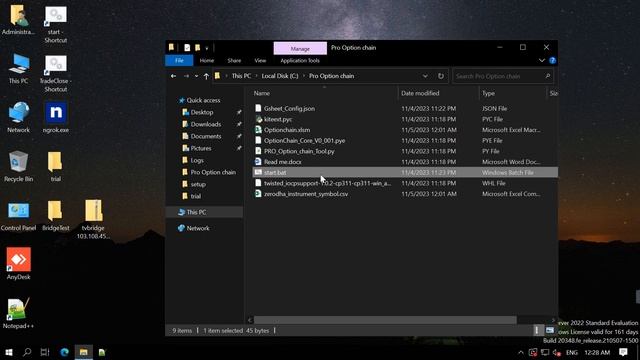Select Network in navigation pane
640x360 pixels.
198,228
